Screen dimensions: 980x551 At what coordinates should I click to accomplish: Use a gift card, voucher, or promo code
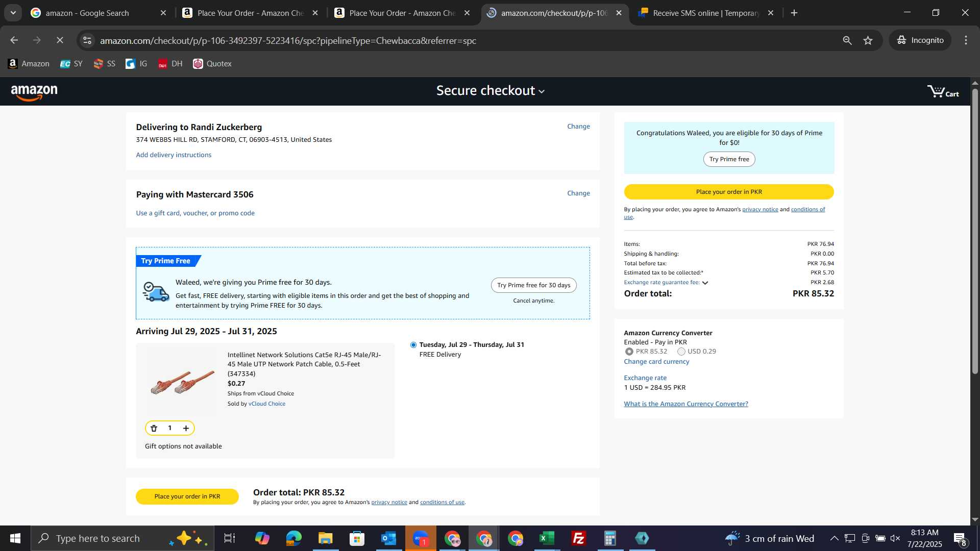coord(195,213)
